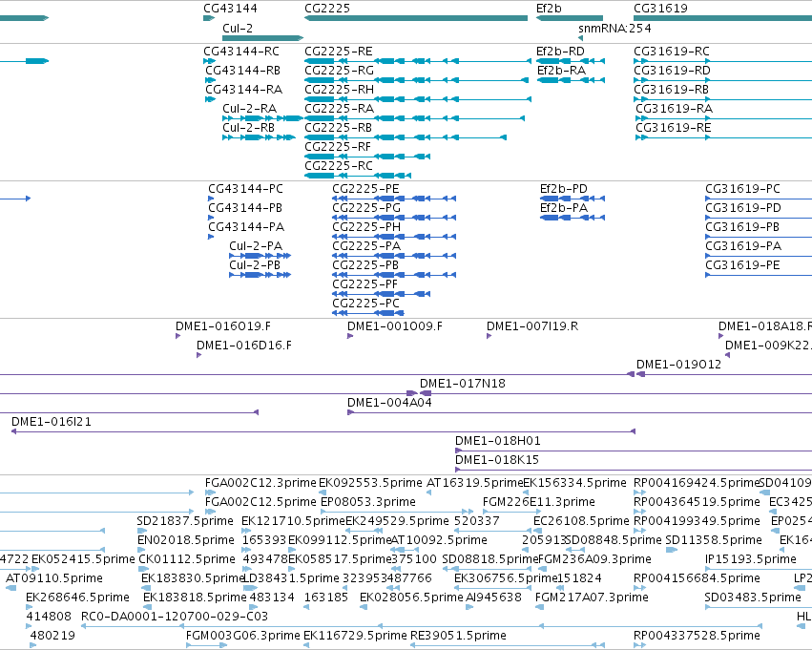Select transcript CG43144-RB label

click(243, 71)
